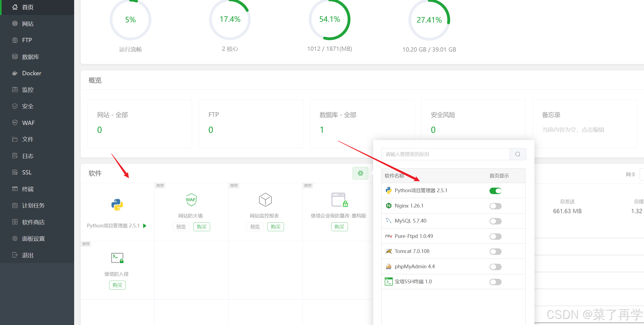Click 预览 button under 网站监控报表
This screenshot has width=644, height=325.
(255, 227)
